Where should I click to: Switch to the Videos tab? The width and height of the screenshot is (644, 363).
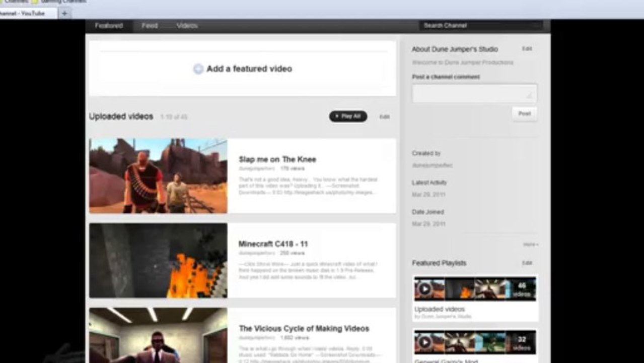pos(187,26)
